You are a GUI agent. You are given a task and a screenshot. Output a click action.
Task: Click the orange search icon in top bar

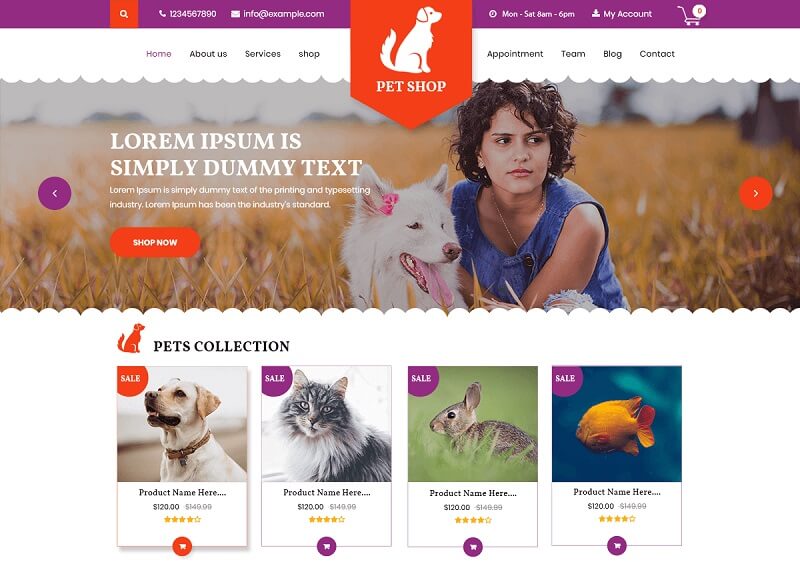pyautogui.click(x=124, y=14)
